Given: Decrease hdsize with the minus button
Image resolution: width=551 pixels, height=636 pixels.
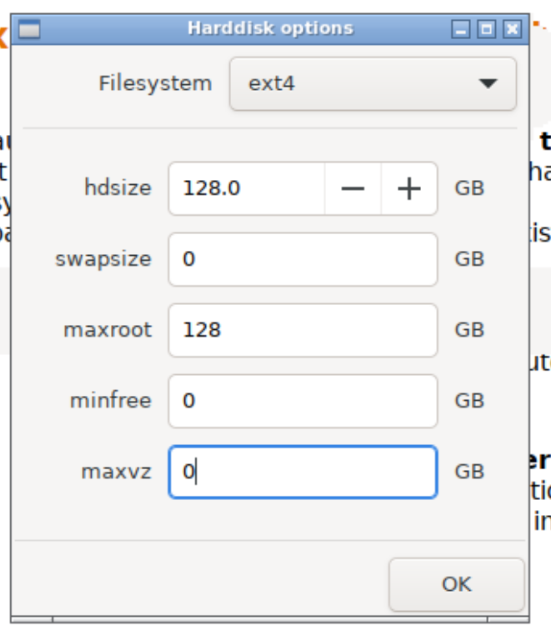Looking at the screenshot, I should click(x=353, y=189).
